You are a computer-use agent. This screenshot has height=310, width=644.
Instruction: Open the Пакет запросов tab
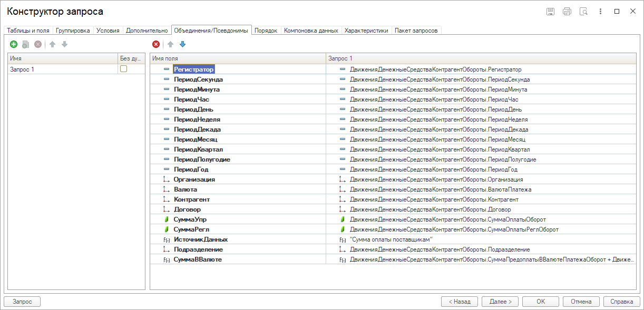pyautogui.click(x=416, y=31)
